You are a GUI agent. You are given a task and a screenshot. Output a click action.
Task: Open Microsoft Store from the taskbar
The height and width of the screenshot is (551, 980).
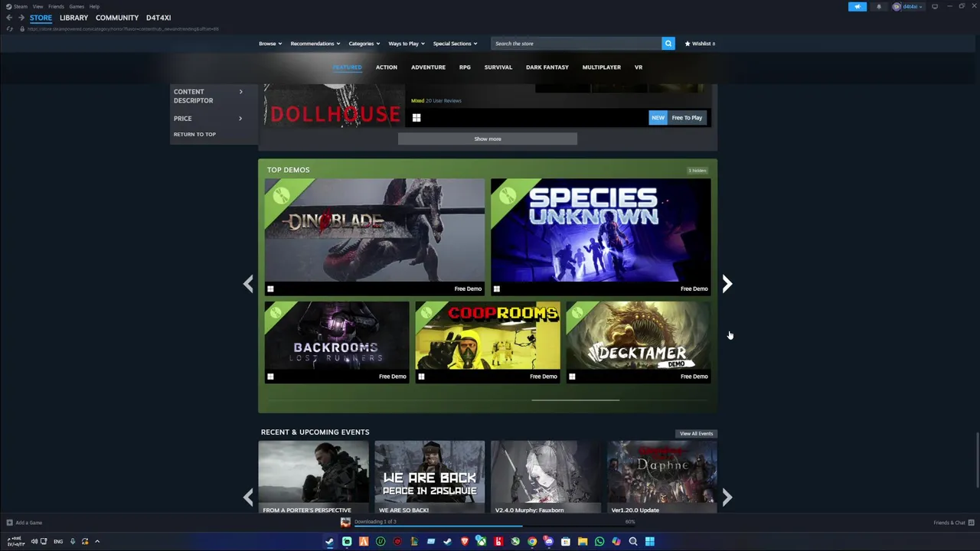pos(566,542)
